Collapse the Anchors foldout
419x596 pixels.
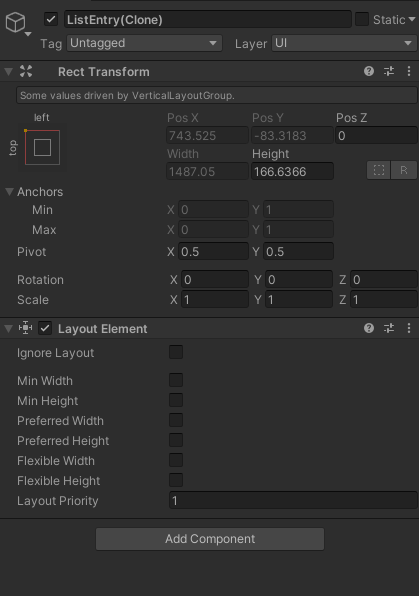10,192
